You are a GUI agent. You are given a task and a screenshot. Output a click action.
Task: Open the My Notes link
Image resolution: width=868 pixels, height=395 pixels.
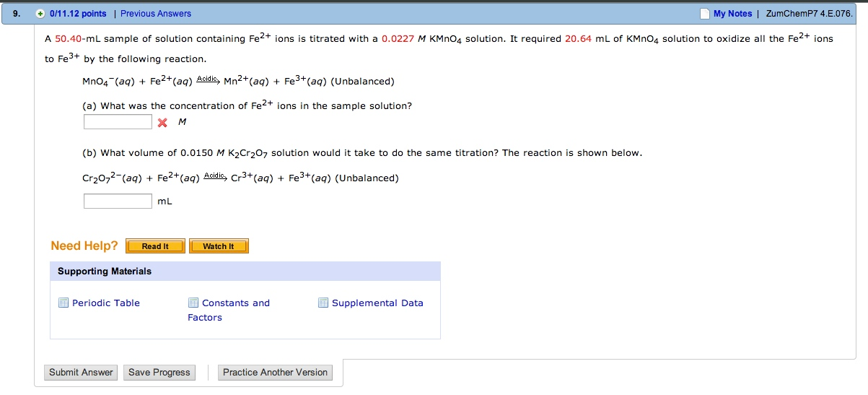pyautogui.click(x=732, y=14)
